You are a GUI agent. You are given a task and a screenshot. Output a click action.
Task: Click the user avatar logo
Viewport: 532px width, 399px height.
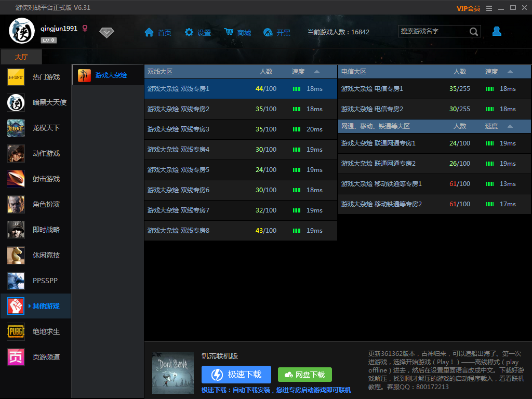[22, 31]
